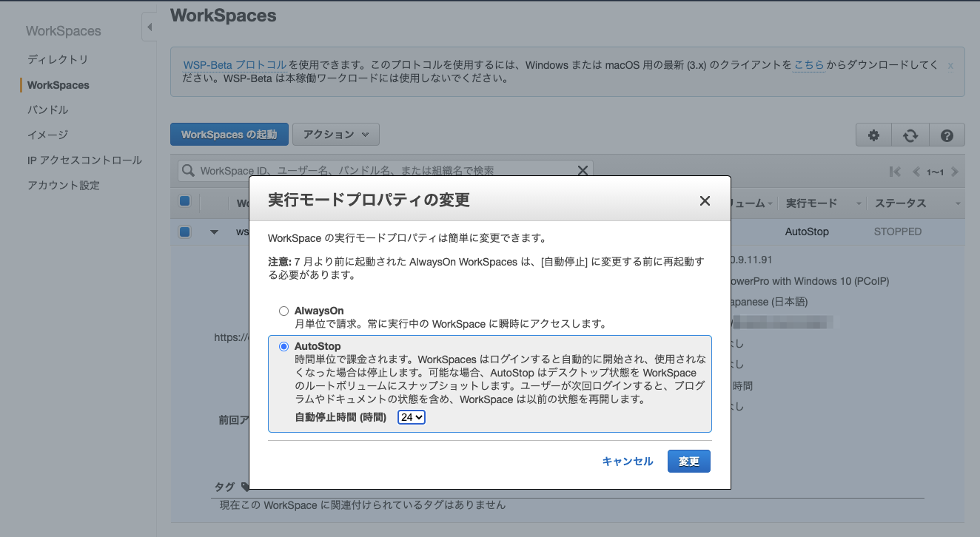
Task: Click the refresh icon button
Action: (910, 135)
